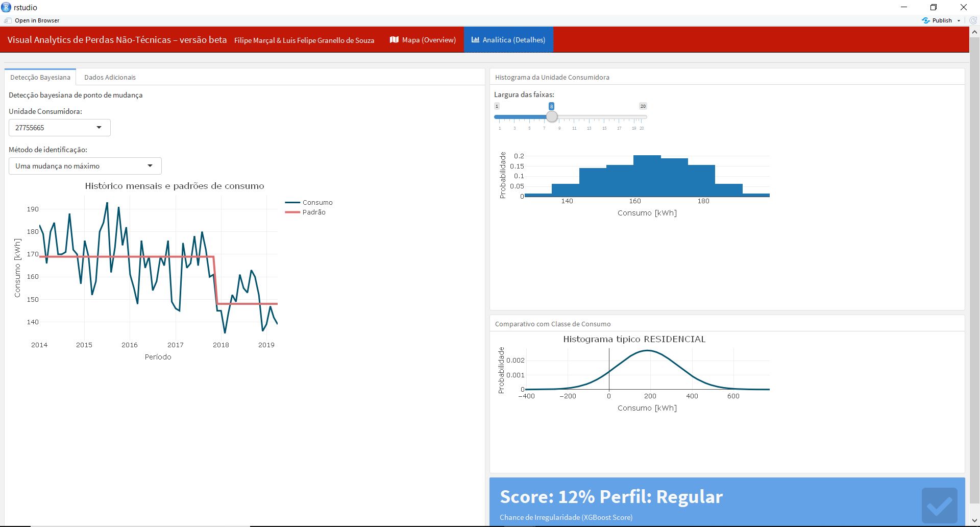The image size is (980, 527).
Task: Click the Comparativo com Classe de Consumo header
Action: point(553,324)
